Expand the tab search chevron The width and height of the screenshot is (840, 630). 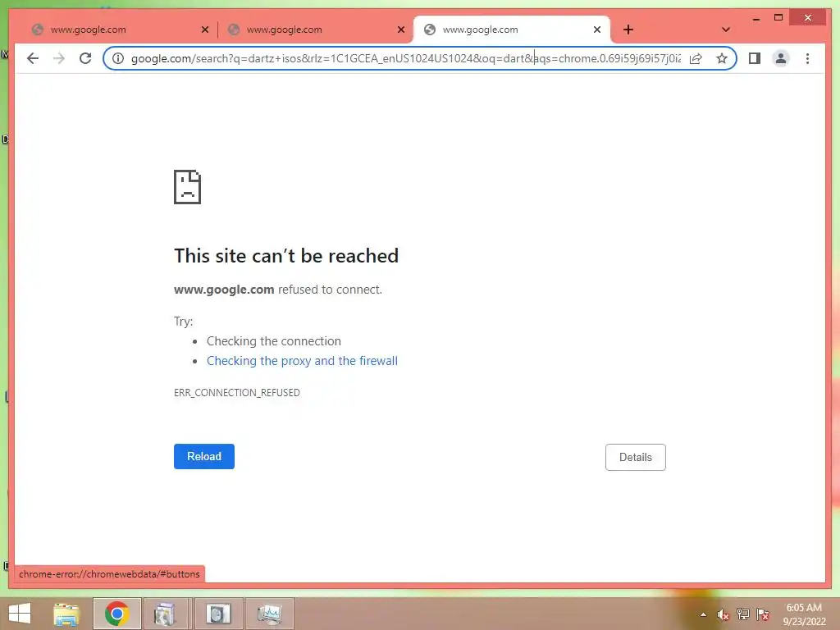(x=726, y=30)
